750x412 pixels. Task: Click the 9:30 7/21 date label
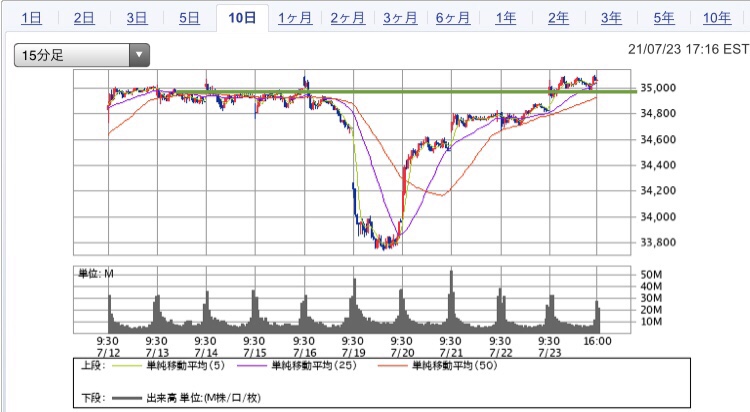tap(450, 347)
